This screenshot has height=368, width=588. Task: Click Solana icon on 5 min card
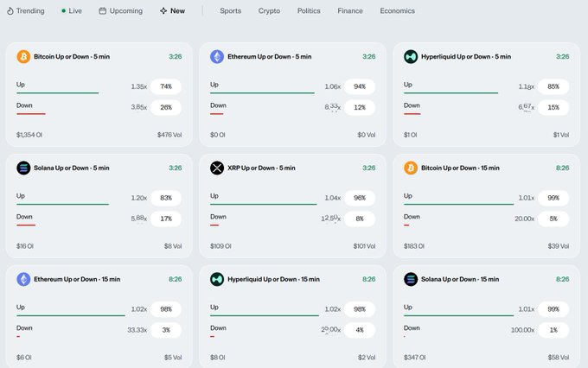pyautogui.click(x=23, y=168)
